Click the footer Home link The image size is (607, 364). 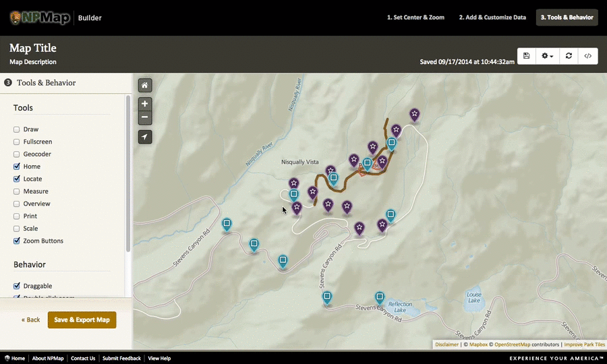click(15, 358)
